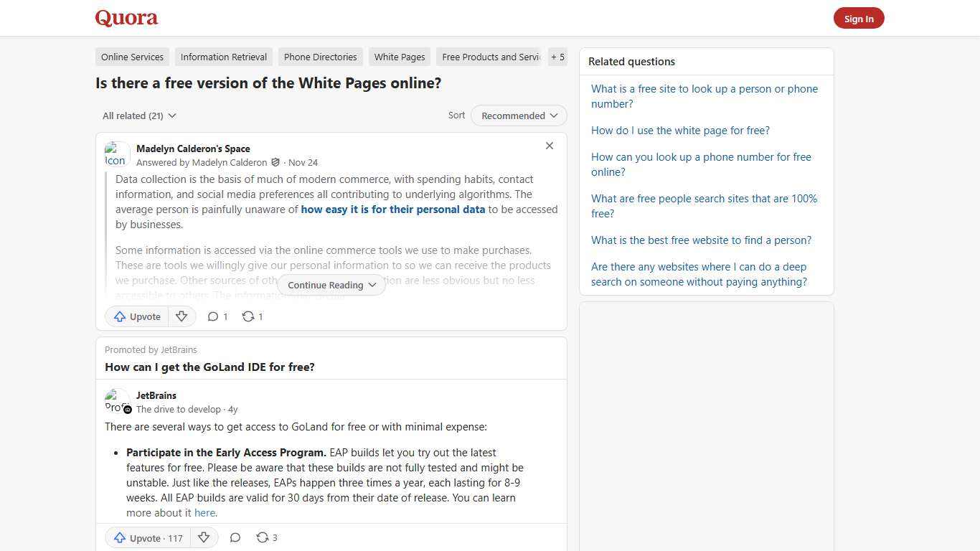Switch to the White Pages topic tab
980x551 pixels.
coord(399,57)
